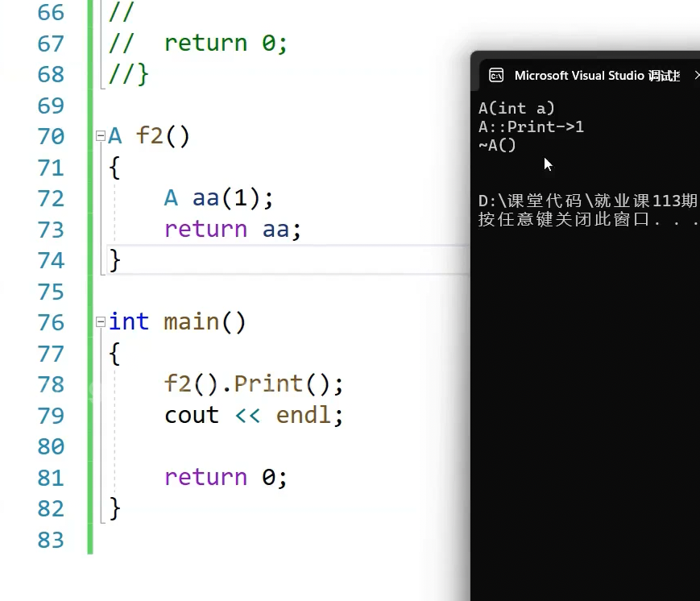Image resolution: width=700 pixels, height=601 pixels.
Task: Click the 'A f2()' function signature
Action: 149,135
